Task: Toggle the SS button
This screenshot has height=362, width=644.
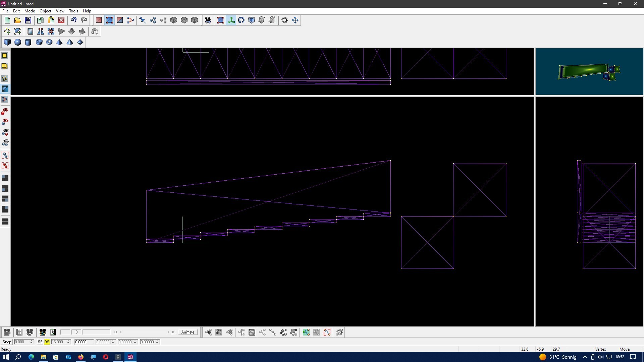Action: point(40,342)
